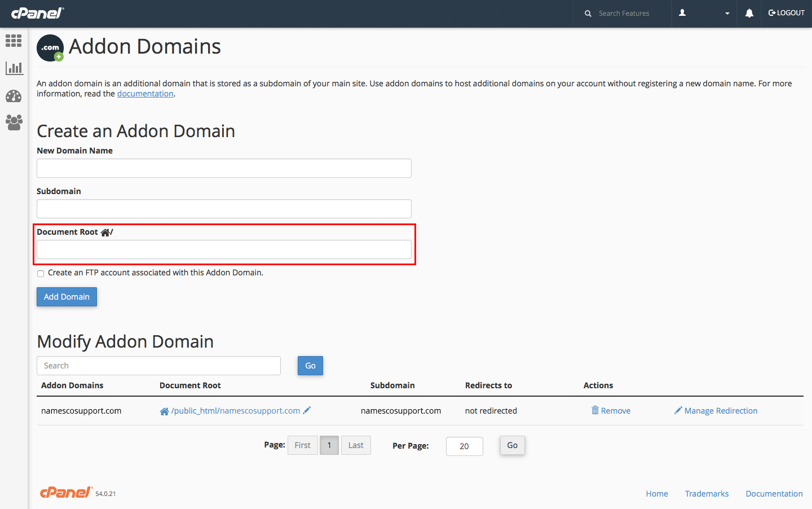Open the User Manager people sidebar icon
The width and height of the screenshot is (812, 509).
point(14,122)
